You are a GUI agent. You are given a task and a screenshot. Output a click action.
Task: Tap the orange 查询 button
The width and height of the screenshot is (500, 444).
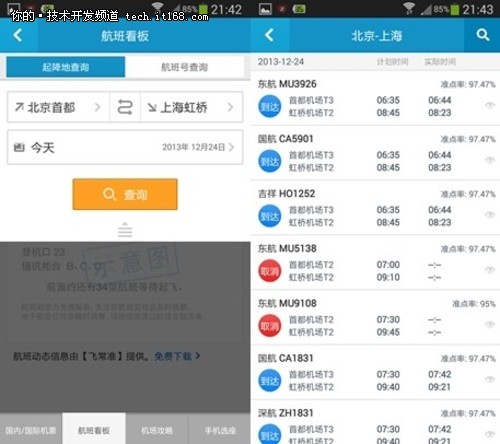125,194
